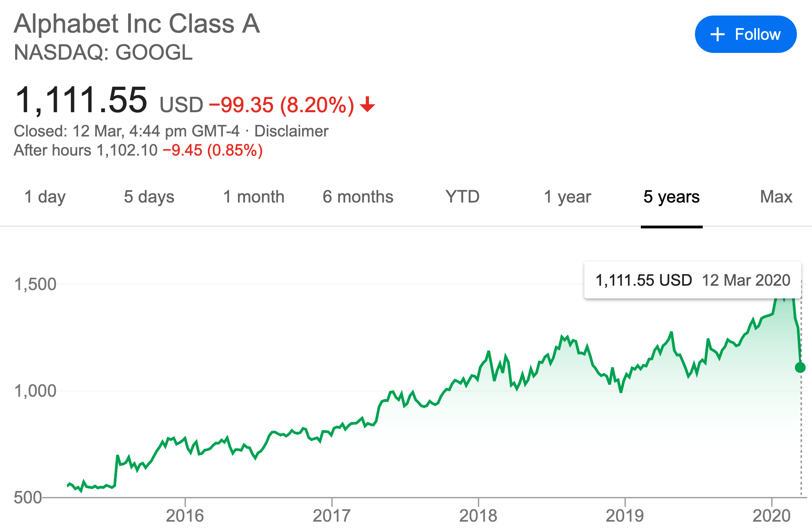Click the active 5 years tab
Viewport: 812px width, 530px height.
(x=671, y=197)
